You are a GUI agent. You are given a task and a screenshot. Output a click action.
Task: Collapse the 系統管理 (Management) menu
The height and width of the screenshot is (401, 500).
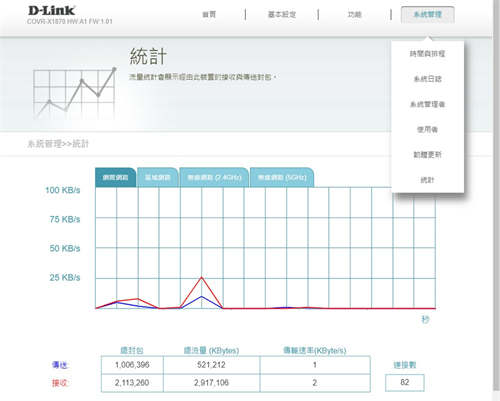point(428,15)
